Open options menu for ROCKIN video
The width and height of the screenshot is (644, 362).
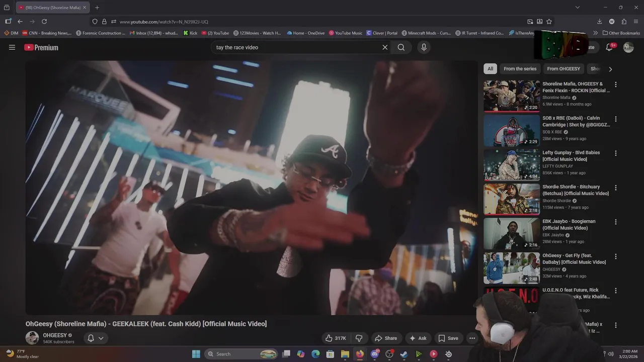[x=615, y=84]
